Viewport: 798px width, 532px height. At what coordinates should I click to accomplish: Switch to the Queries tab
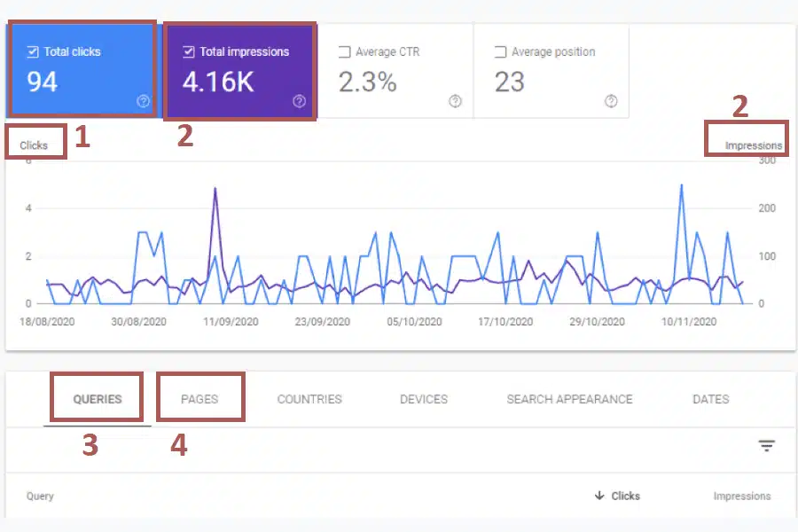(98, 399)
